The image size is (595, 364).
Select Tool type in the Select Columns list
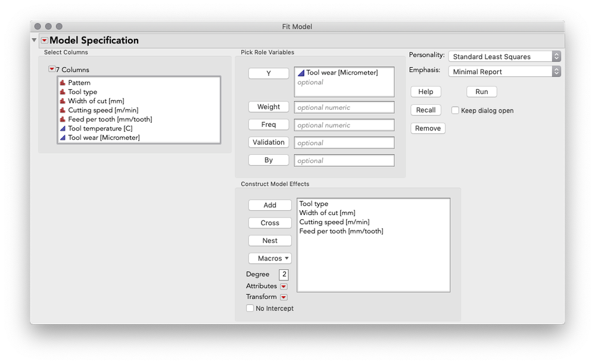(x=82, y=92)
